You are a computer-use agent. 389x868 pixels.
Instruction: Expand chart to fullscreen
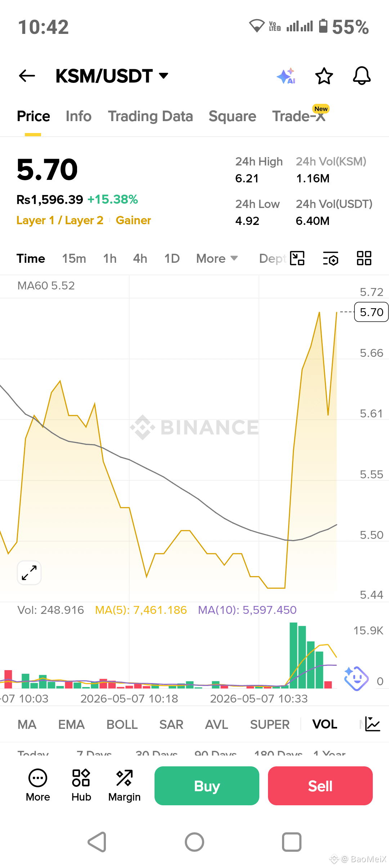click(x=29, y=573)
